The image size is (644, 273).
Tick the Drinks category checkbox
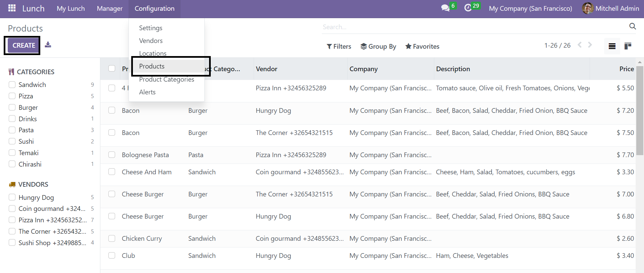(x=12, y=119)
